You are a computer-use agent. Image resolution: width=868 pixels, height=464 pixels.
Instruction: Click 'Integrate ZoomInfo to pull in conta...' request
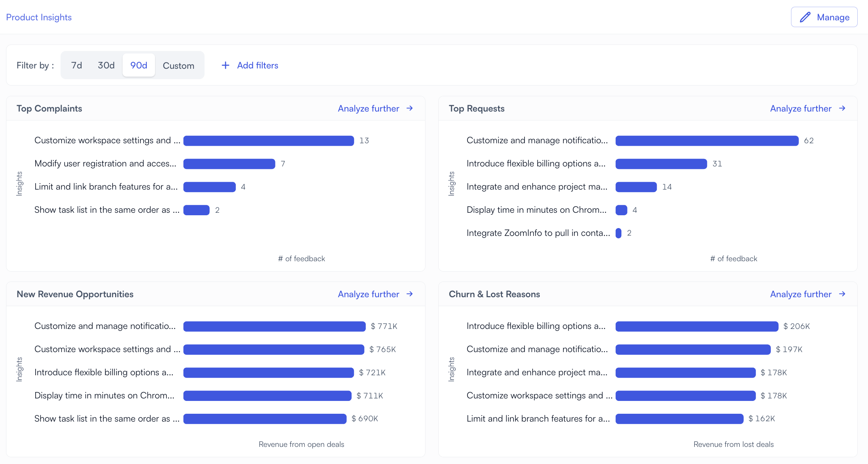538,233
